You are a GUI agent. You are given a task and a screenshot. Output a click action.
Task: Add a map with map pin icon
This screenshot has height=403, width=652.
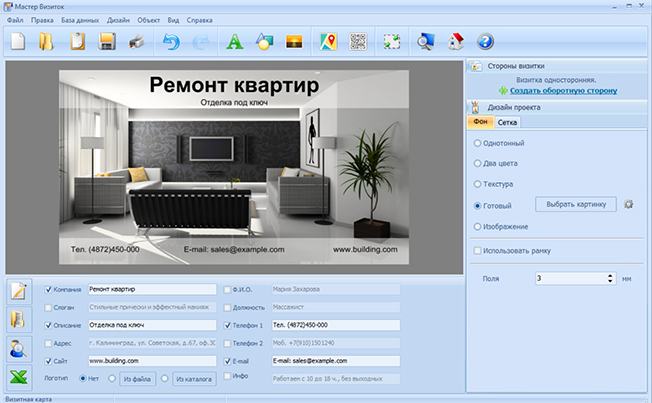point(328,42)
